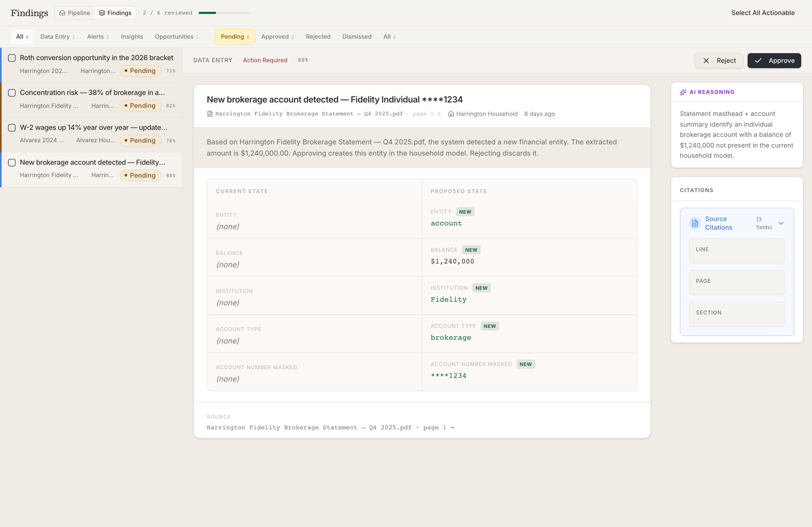The width and height of the screenshot is (812, 527).
Task: Click the Source Citations document icon
Action: pos(695,223)
